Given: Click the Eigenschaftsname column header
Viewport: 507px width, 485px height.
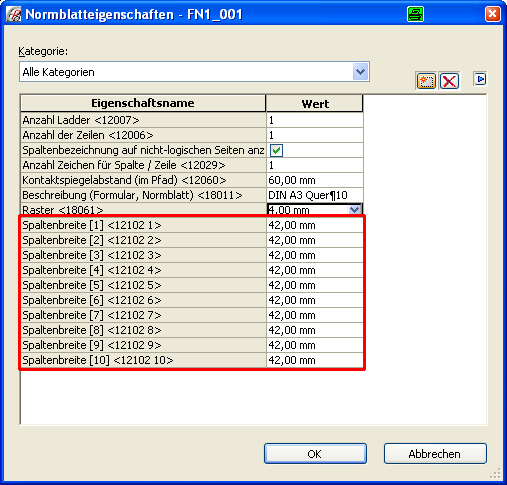Looking at the screenshot, I should tap(143, 103).
